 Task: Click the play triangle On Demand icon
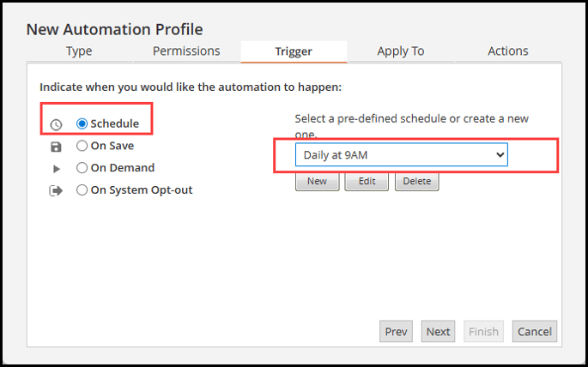coord(57,169)
